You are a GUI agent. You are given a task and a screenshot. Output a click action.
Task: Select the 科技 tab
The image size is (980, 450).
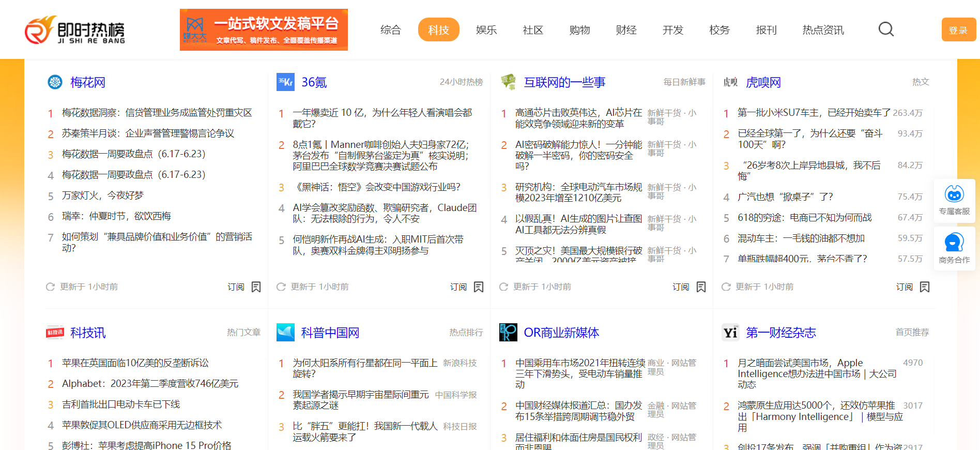[439, 29]
